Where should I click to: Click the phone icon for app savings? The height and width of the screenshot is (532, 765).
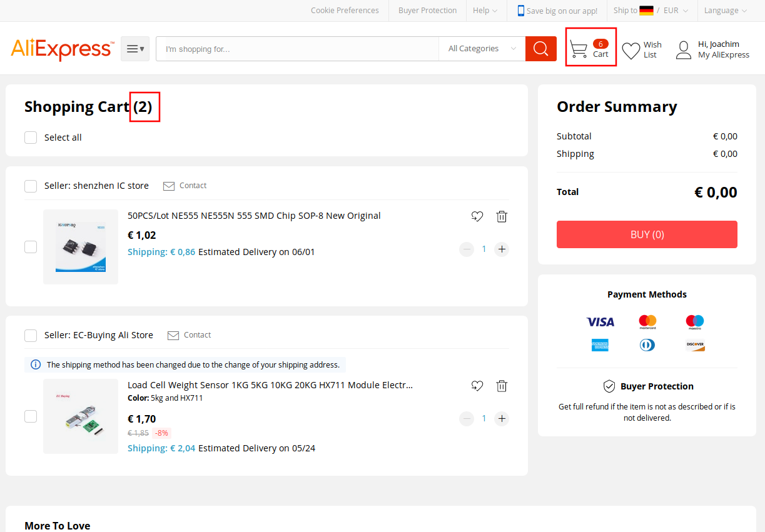click(x=521, y=11)
